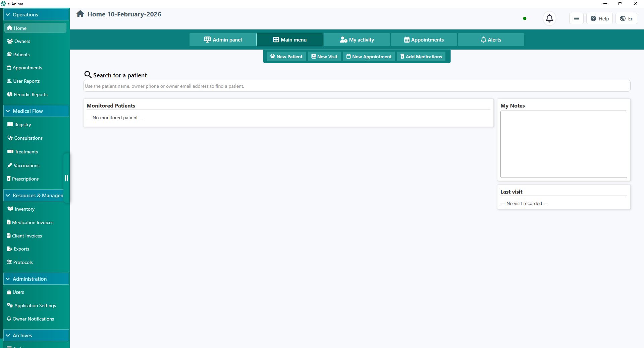This screenshot has width=644, height=348.
Task: Switch to the My activity tab
Action: pos(357,40)
